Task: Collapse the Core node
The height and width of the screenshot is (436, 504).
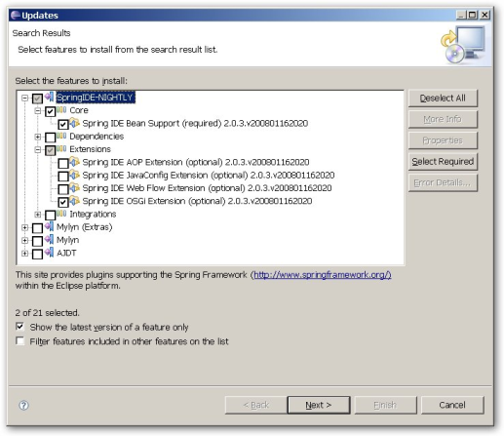Action: tap(38, 111)
